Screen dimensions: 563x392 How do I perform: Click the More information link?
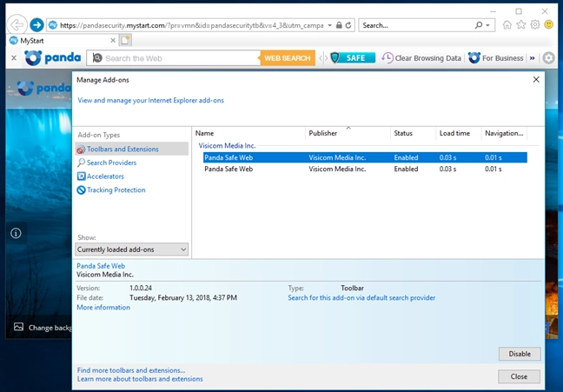pyautogui.click(x=103, y=307)
